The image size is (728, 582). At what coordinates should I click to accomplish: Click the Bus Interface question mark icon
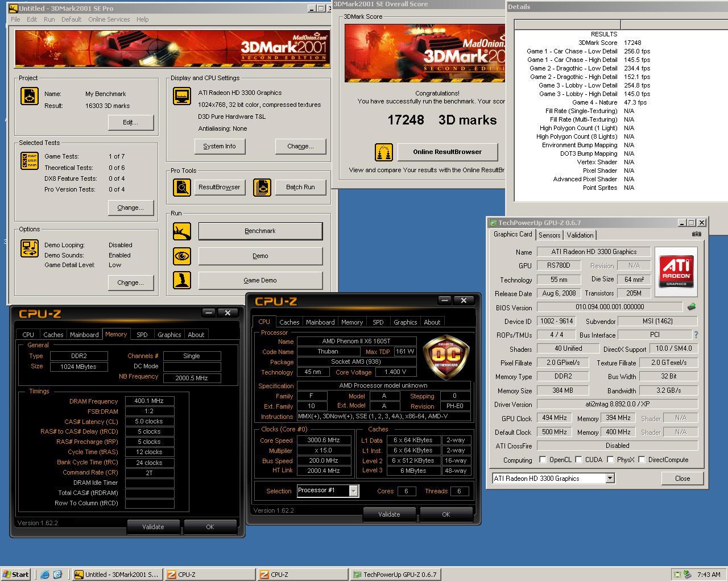696,335
